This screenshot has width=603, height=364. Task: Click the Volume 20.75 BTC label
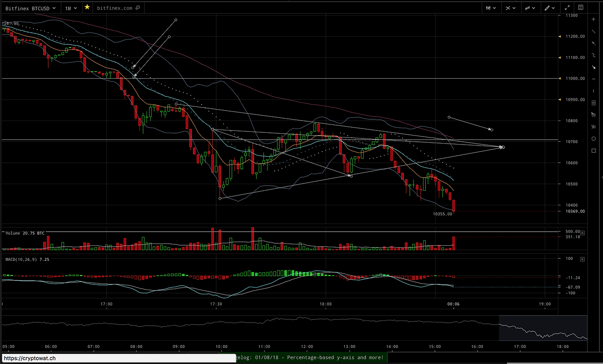point(25,233)
